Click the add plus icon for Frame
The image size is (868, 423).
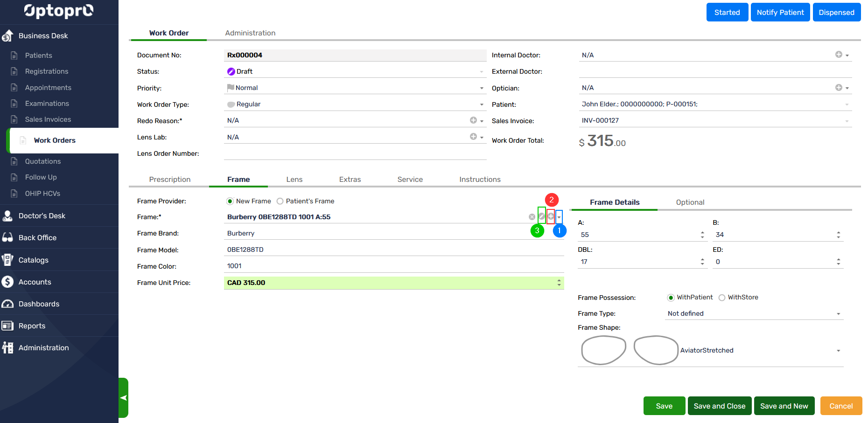(x=551, y=216)
